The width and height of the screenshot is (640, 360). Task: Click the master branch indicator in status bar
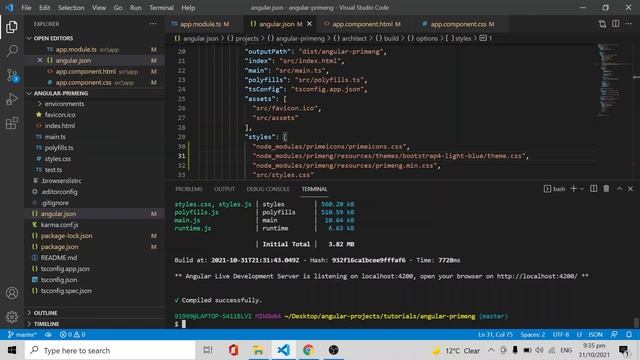click(22, 335)
